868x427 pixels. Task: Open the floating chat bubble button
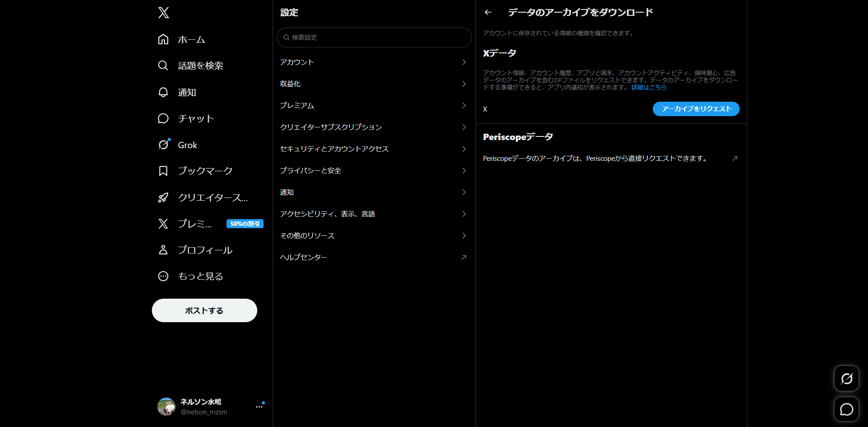846,409
